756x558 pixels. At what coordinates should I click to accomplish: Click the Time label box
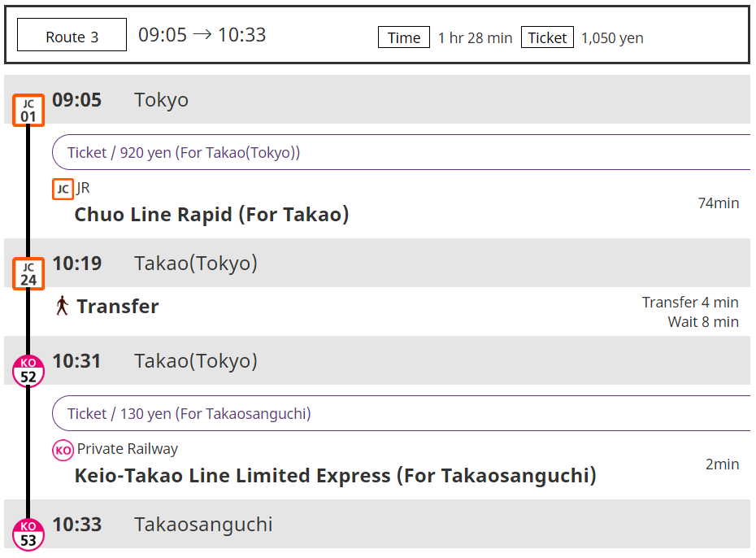pyautogui.click(x=404, y=37)
